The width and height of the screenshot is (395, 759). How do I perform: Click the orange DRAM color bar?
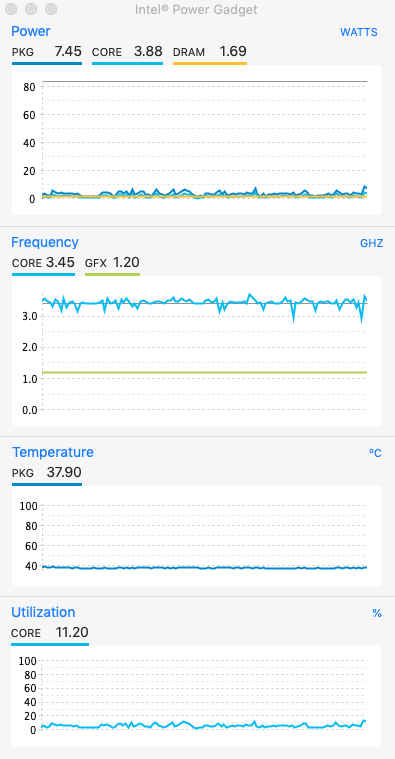210,63
